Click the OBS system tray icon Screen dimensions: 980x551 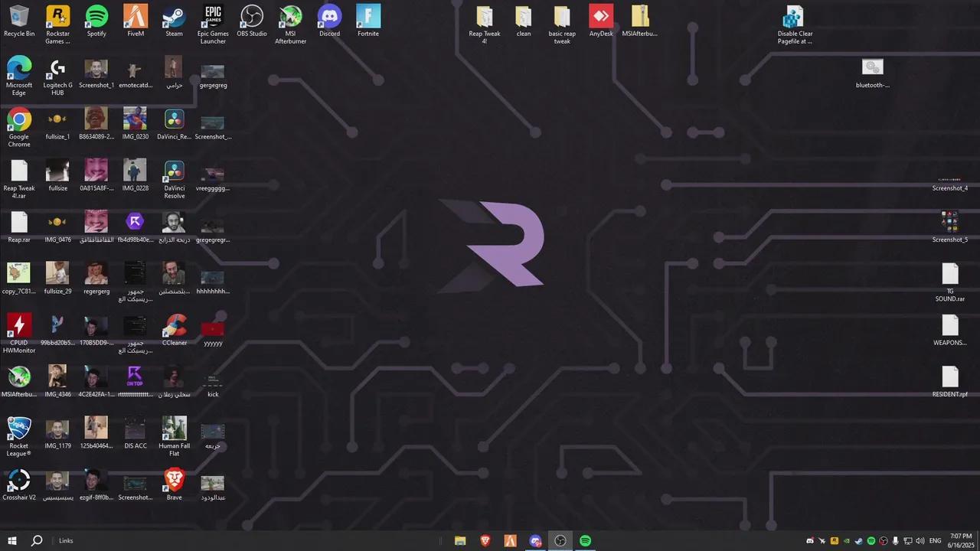pos(884,541)
